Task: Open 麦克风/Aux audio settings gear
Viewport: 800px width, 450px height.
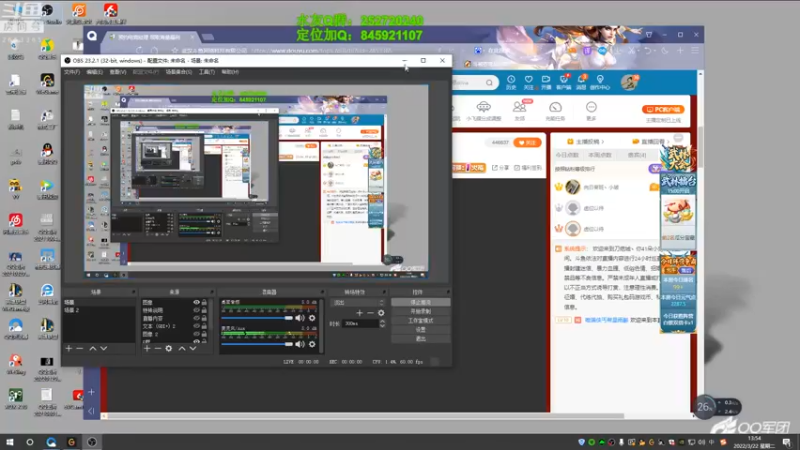Action: tap(312, 344)
